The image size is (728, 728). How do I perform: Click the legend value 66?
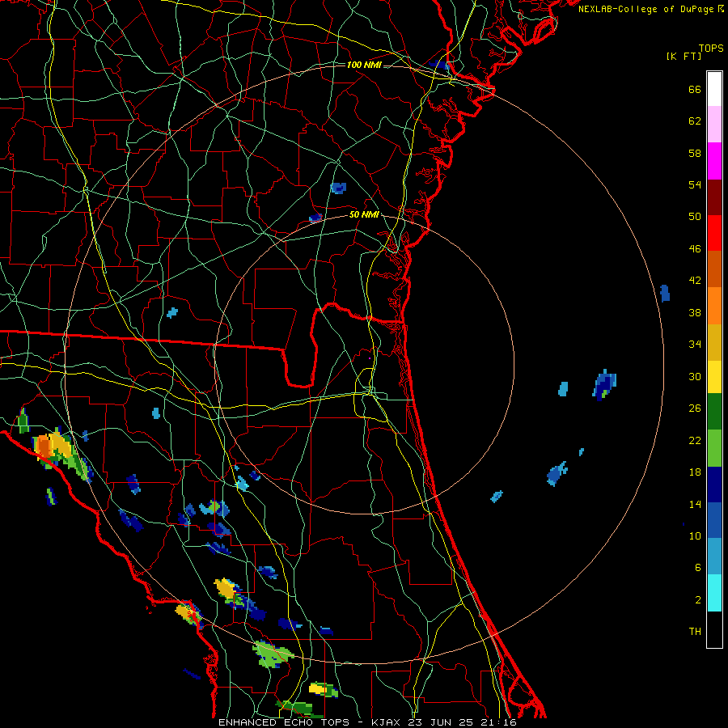pos(695,90)
